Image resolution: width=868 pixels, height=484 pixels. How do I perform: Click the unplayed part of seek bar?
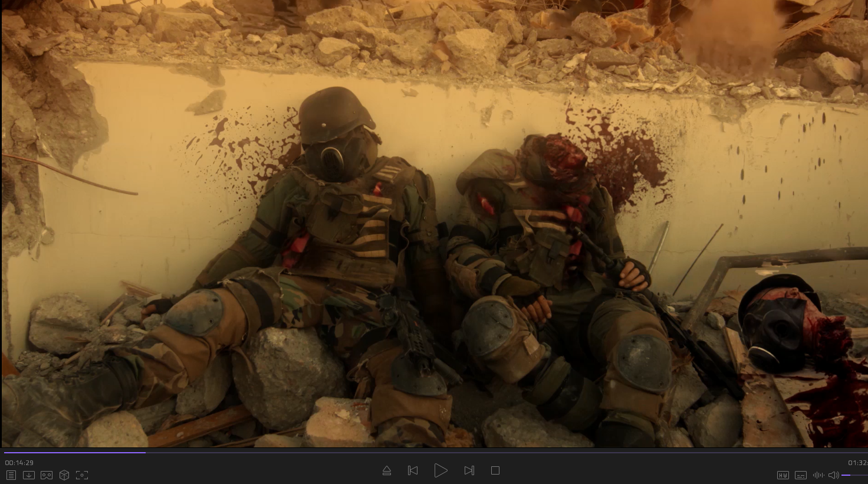472,453
